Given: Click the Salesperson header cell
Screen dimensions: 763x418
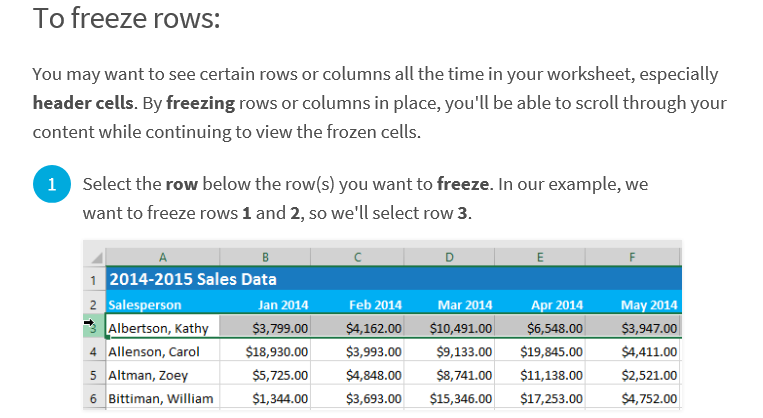Looking at the screenshot, I should tap(163, 305).
